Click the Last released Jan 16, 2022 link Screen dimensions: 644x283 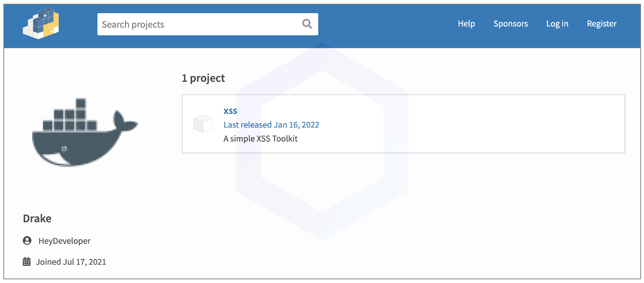click(x=271, y=125)
